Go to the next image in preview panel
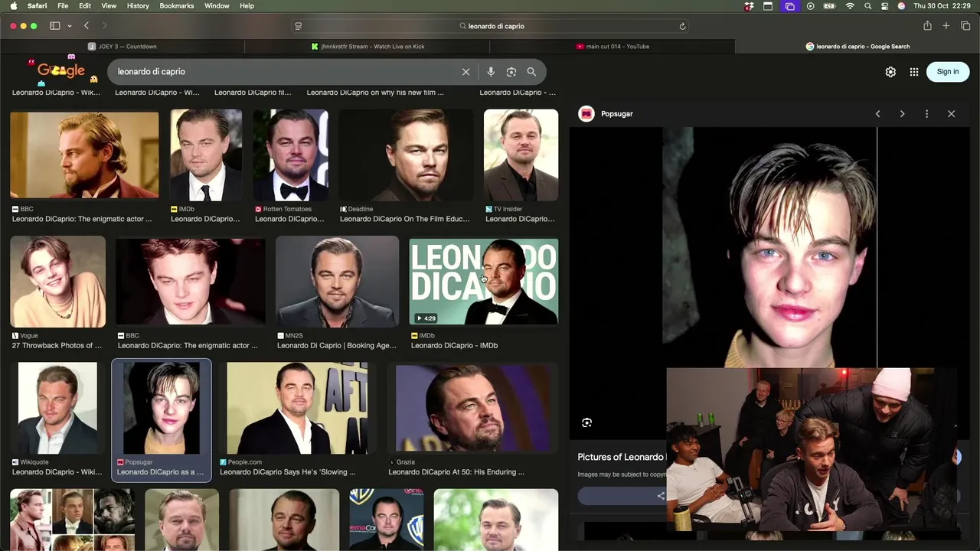This screenshot has width=980, height=551. [902, 114]
